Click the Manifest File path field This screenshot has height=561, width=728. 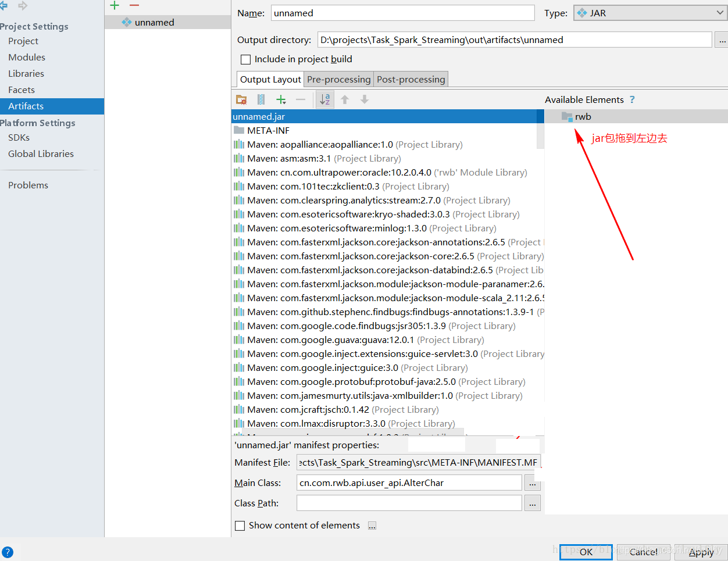[x=419, y=462]
